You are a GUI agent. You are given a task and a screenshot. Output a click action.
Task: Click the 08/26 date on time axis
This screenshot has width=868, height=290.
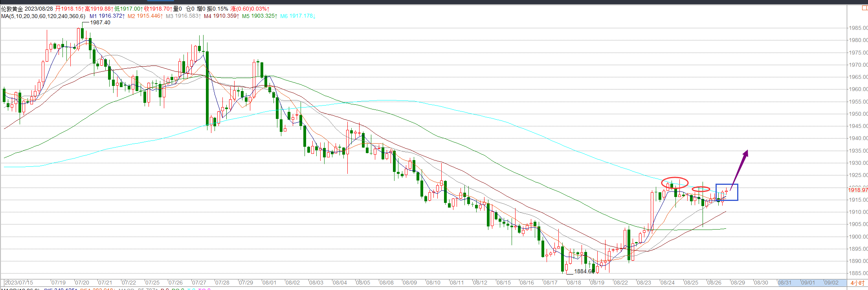(x=714, y=283)
